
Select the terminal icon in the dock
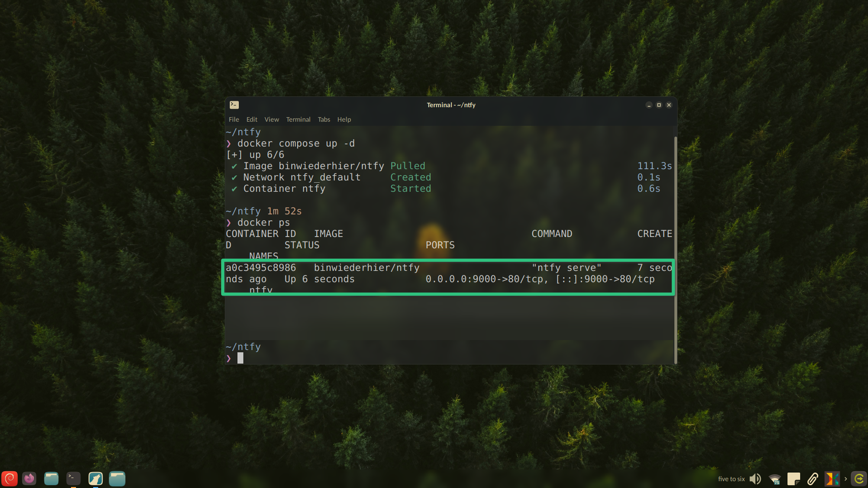(x=73, y=479)
